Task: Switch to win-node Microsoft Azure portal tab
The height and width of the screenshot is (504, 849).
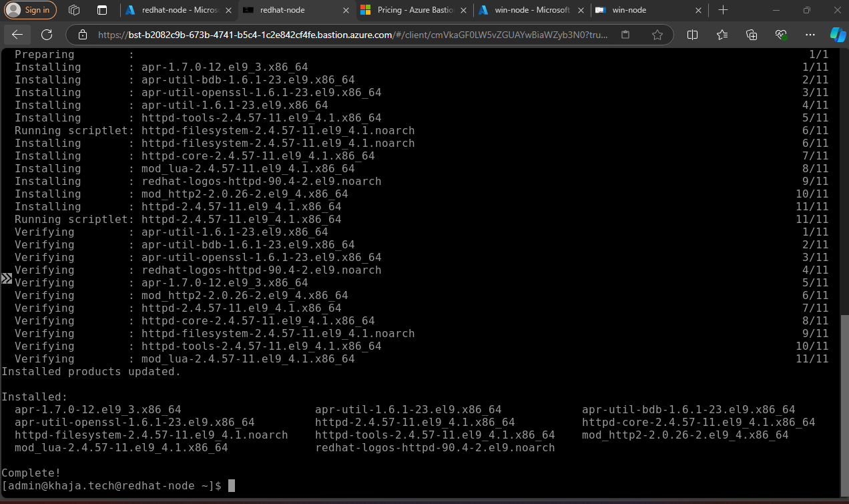Action: [x=531, y=10]
